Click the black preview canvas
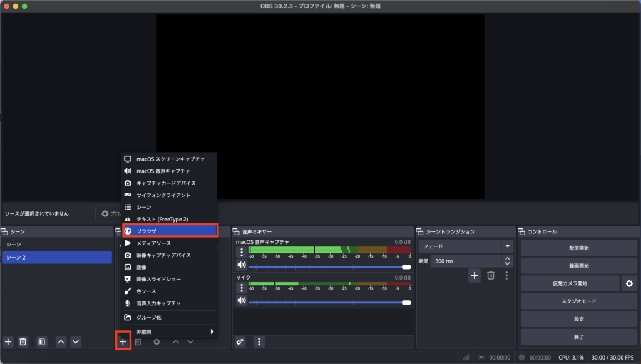Image resolution: width=641 pixels, height=364 pixels. [x=320, y=106]
